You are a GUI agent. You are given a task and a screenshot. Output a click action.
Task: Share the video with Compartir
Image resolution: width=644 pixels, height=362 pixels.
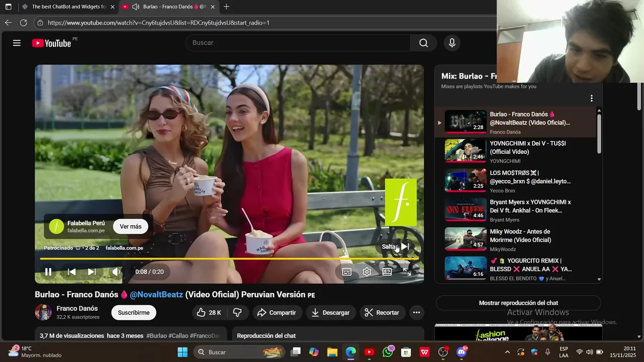277,313
